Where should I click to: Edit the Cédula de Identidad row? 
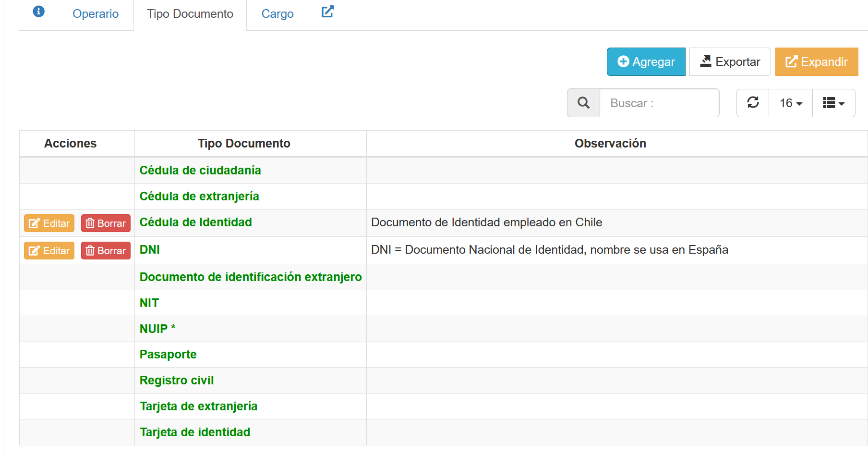(49, 223)
